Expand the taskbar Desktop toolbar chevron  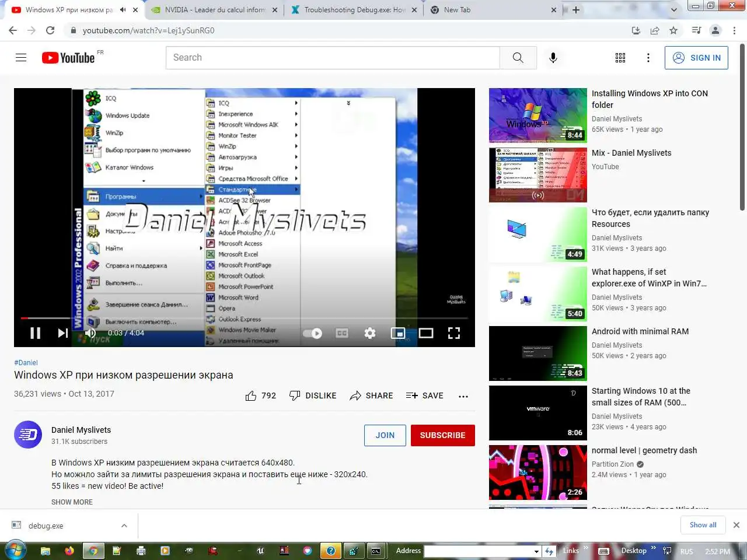(x=654, y=549)
